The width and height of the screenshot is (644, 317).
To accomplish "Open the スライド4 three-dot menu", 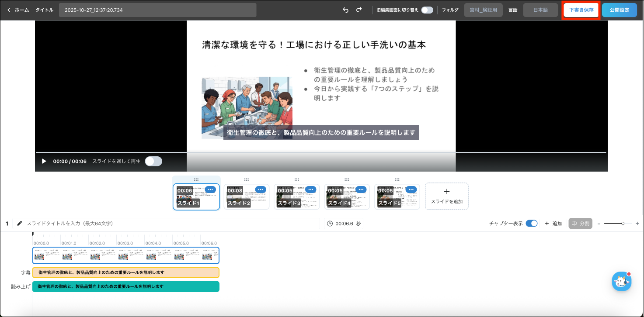I will point(361,190).
